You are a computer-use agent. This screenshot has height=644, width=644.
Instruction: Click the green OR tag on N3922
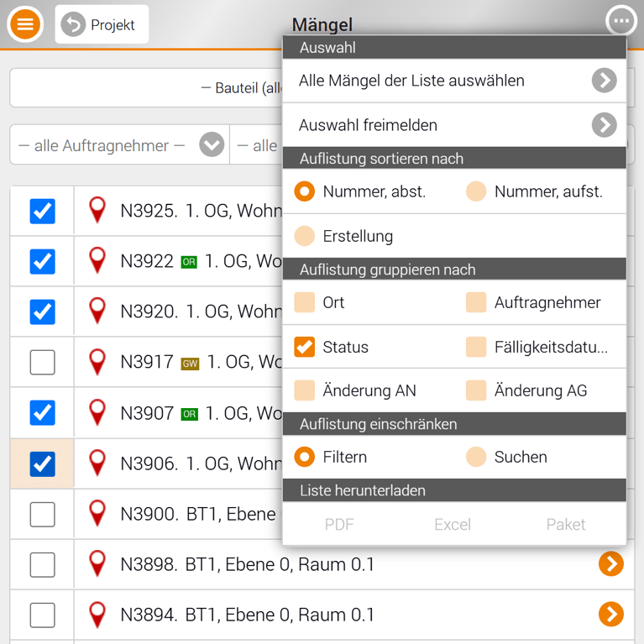(x=189, y=262)
